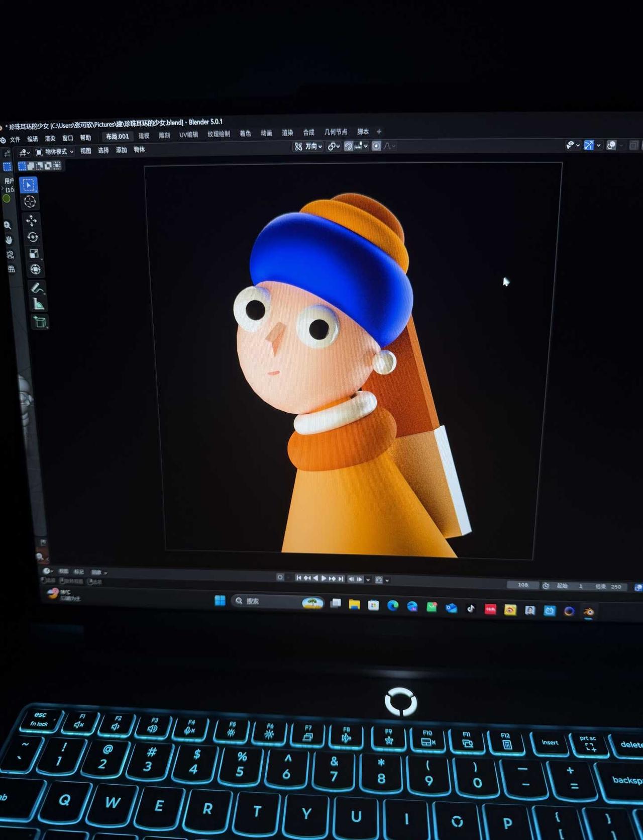The image size is (643, 840).
Task: Toggle viewport gizmo display button
Action: coord(588,145)
